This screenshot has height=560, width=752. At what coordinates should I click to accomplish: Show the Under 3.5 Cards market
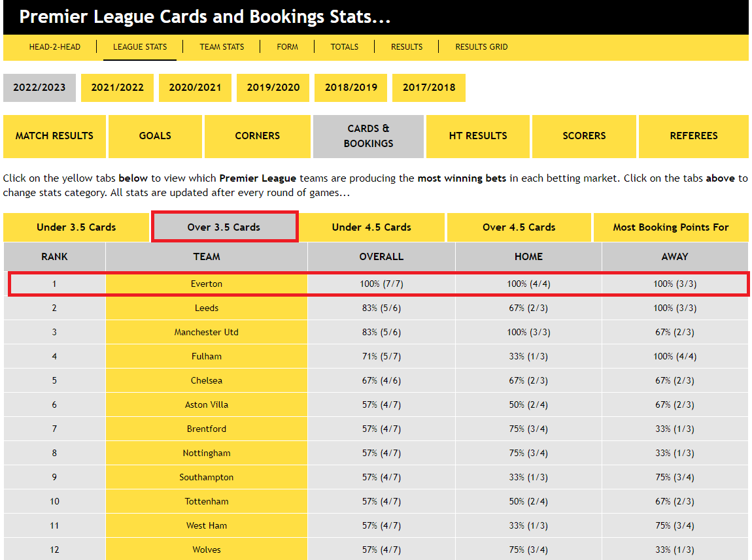[x=75, y=227]
